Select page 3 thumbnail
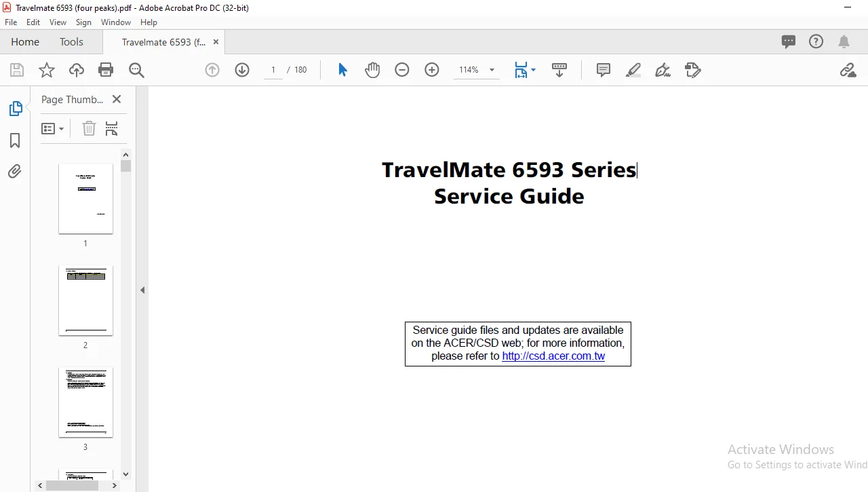 [85, 402]
